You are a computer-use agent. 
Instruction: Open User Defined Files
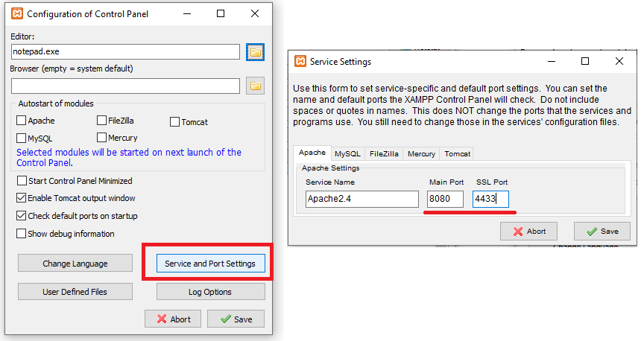tap(75, 292)
